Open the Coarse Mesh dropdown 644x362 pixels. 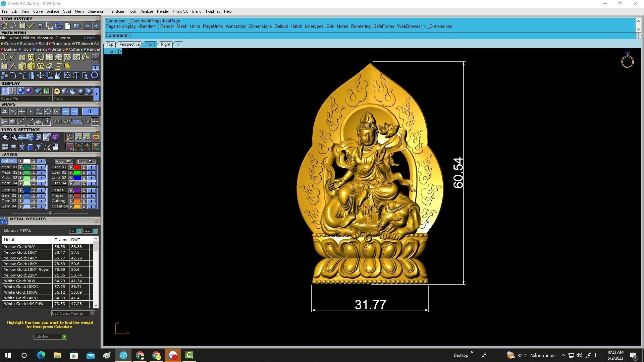point(26,99)
